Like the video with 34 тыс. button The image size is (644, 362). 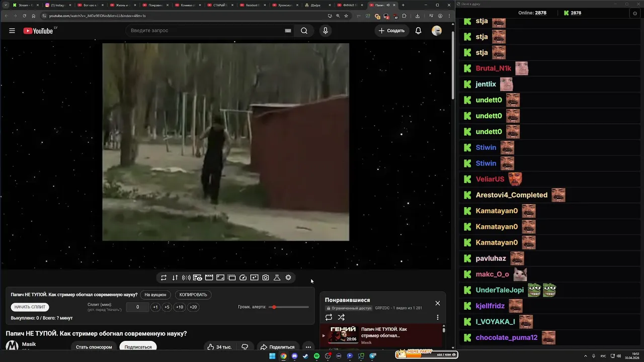[219, 347]
